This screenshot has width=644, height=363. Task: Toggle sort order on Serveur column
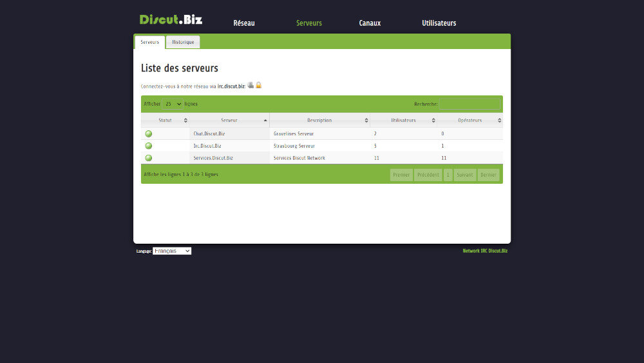pyautogui.click(x=229, y=121)
